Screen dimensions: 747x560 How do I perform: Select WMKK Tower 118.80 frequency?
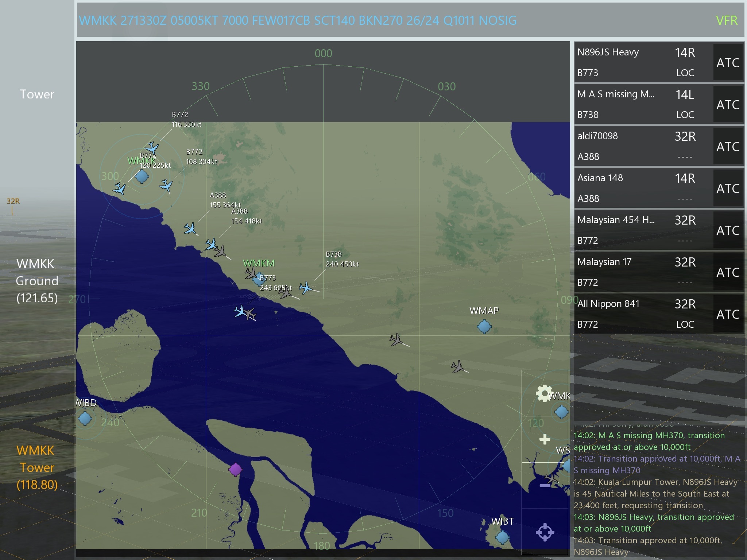click(x=37, y=467)
